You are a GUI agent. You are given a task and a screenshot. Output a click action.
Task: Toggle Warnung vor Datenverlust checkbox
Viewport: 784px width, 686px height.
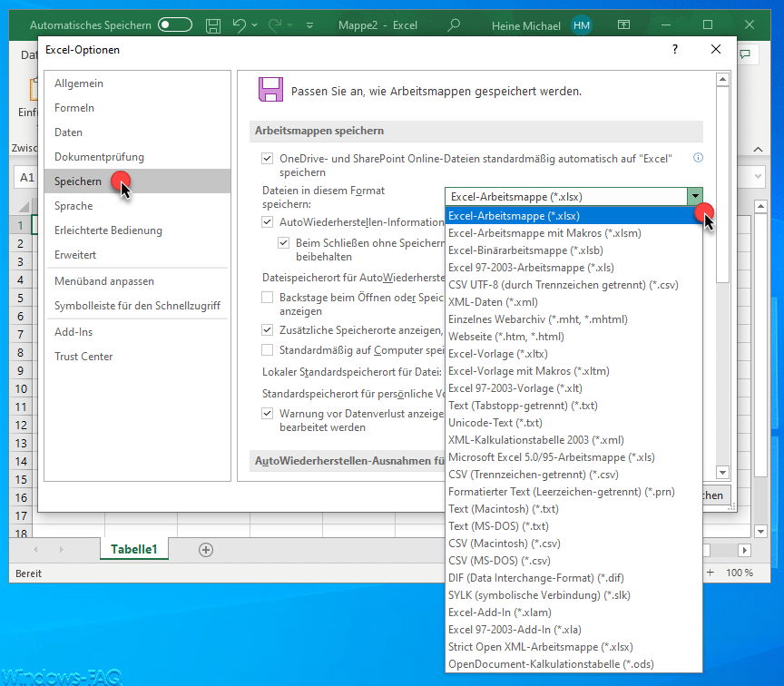[268, 413]
